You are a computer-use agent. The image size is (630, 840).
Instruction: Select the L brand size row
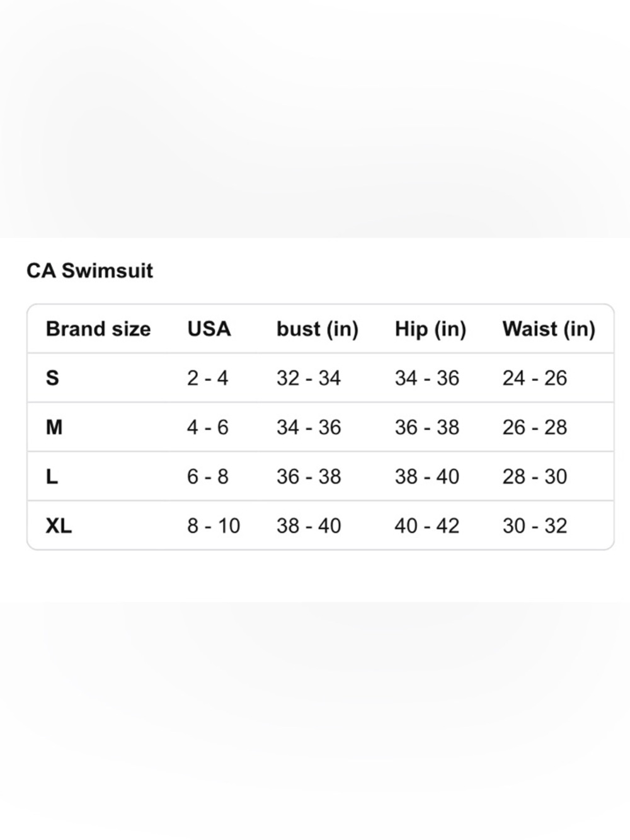[x=321, y=476]
